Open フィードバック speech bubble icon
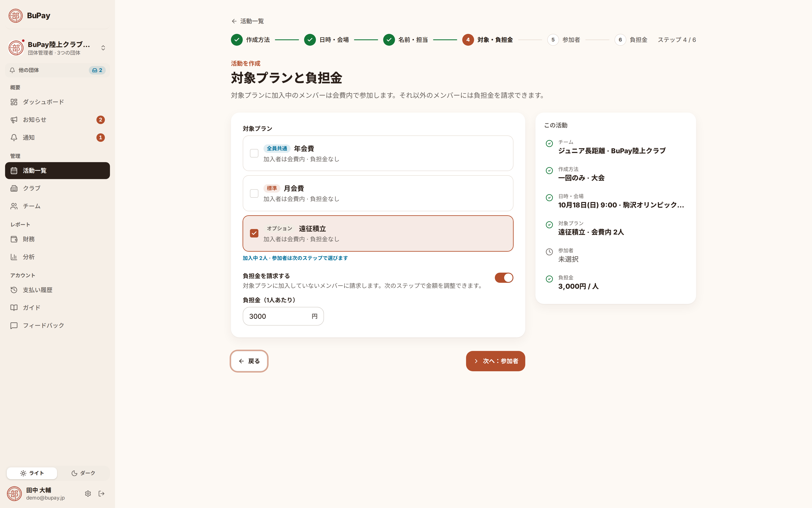The width and height of the screenshot is (812, 508). pos(14,326)
